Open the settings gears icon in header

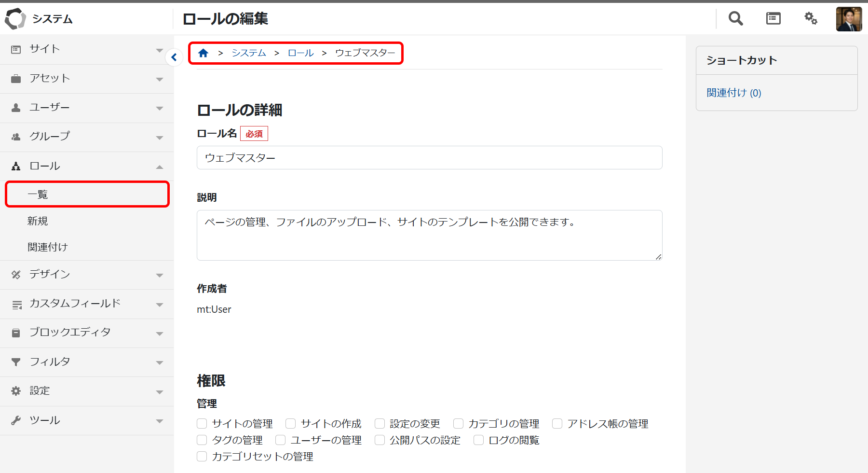811,19
